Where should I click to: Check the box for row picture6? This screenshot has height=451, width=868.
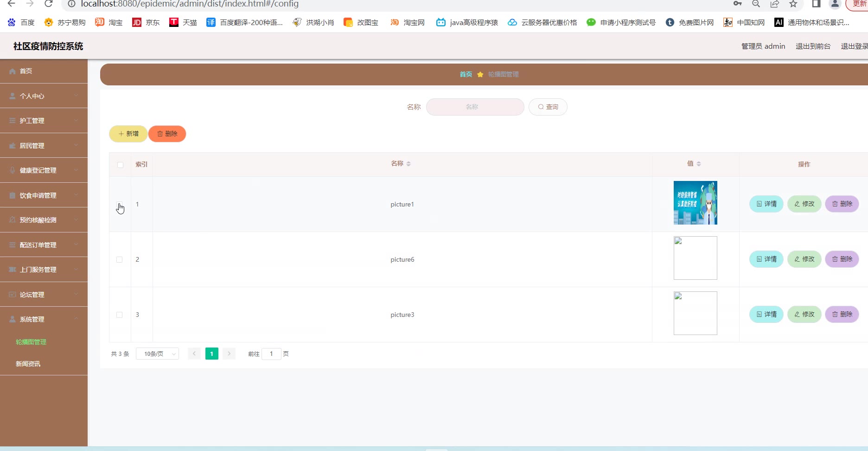coord(120,259)
